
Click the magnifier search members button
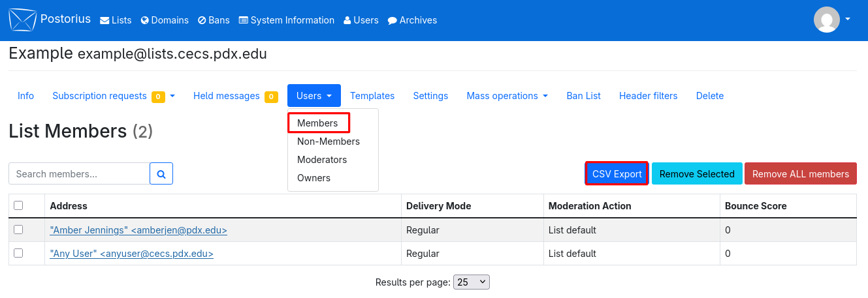pos(161,173)
